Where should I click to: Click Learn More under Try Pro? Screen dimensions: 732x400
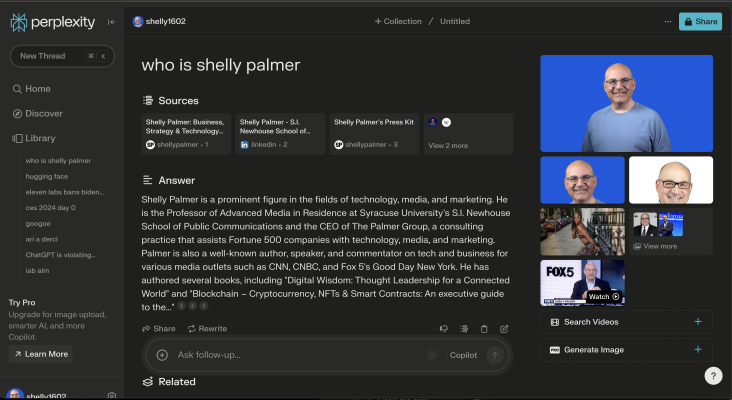coord(40,354)
